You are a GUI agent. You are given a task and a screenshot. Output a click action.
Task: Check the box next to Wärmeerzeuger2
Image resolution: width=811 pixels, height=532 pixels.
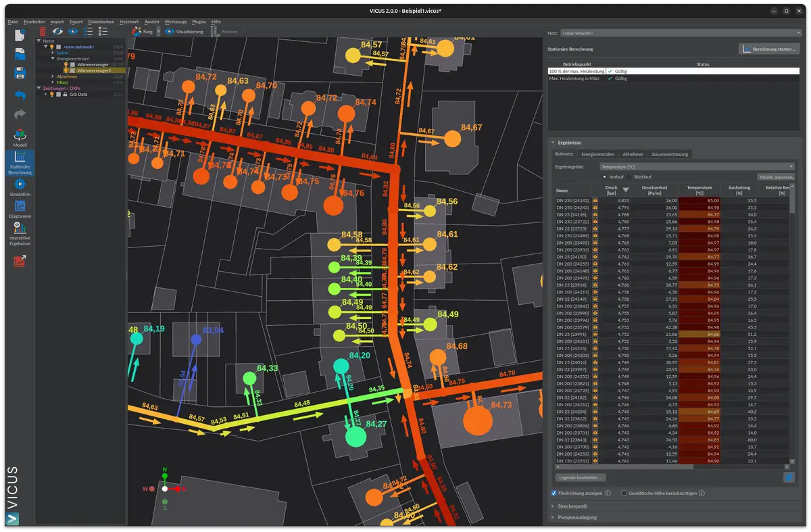(72, 70)
